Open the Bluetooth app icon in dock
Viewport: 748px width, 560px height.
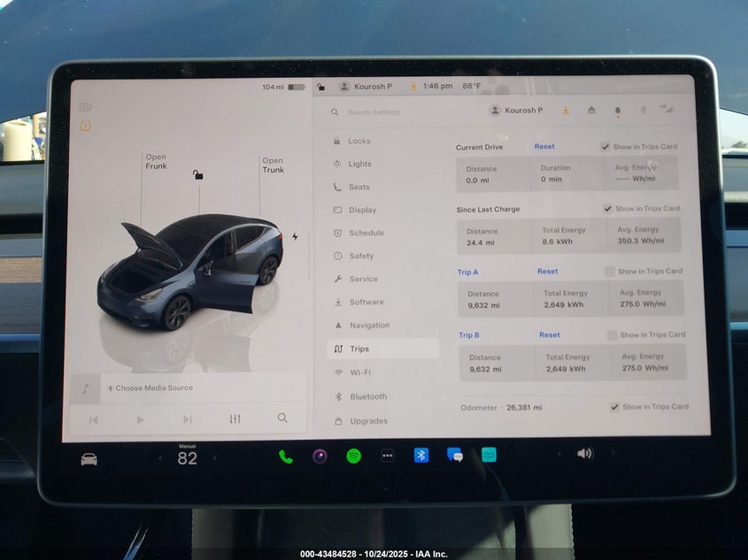pyautogui.click(x=421, y=456)
